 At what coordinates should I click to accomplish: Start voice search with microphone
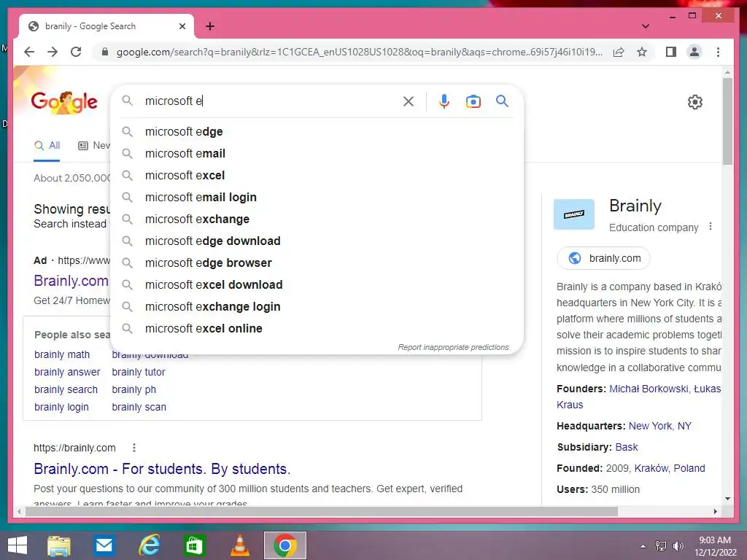point(444,101)
